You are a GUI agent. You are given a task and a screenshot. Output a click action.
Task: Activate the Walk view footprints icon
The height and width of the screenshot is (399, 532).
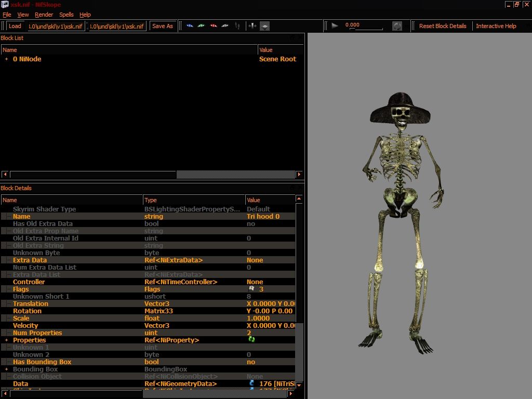pyautogui.click(x=237, y=26)
